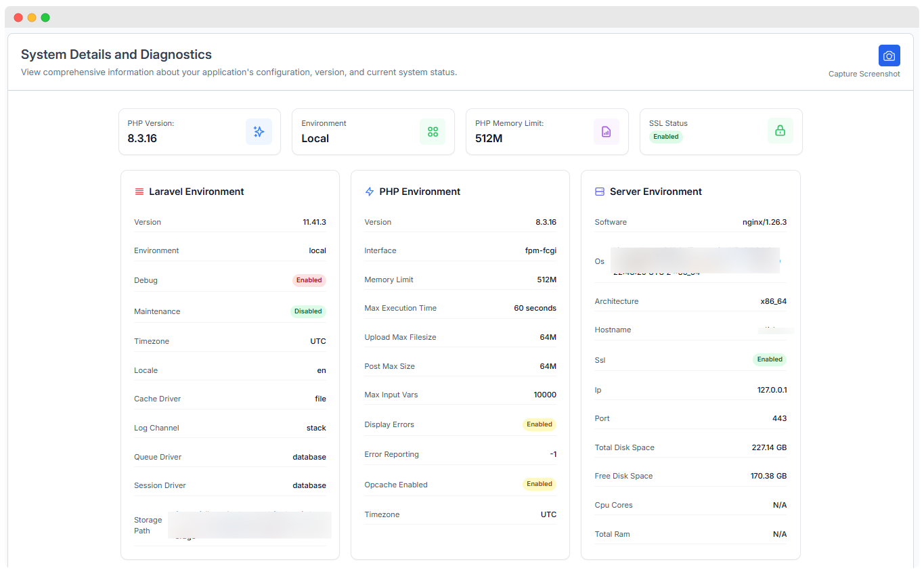Click the Cpu Cores N/A value

coord(780,505)
